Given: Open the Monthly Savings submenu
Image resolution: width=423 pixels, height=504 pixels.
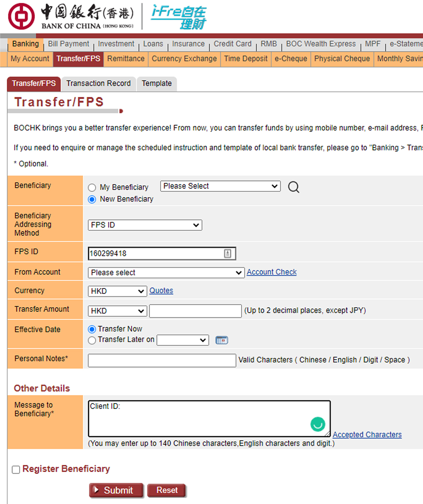Looking at the screenshot, I should (399, 59).
